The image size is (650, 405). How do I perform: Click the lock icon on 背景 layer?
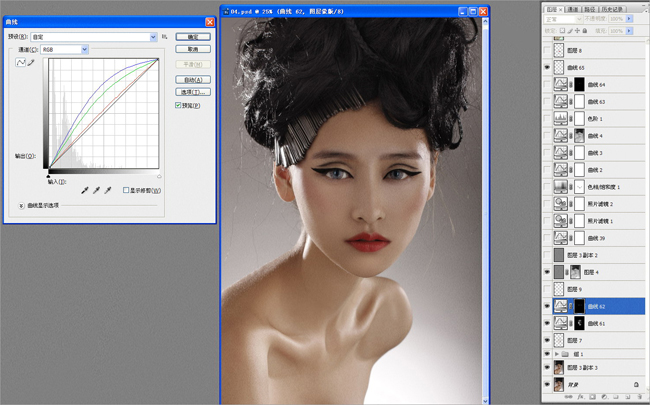636,385
